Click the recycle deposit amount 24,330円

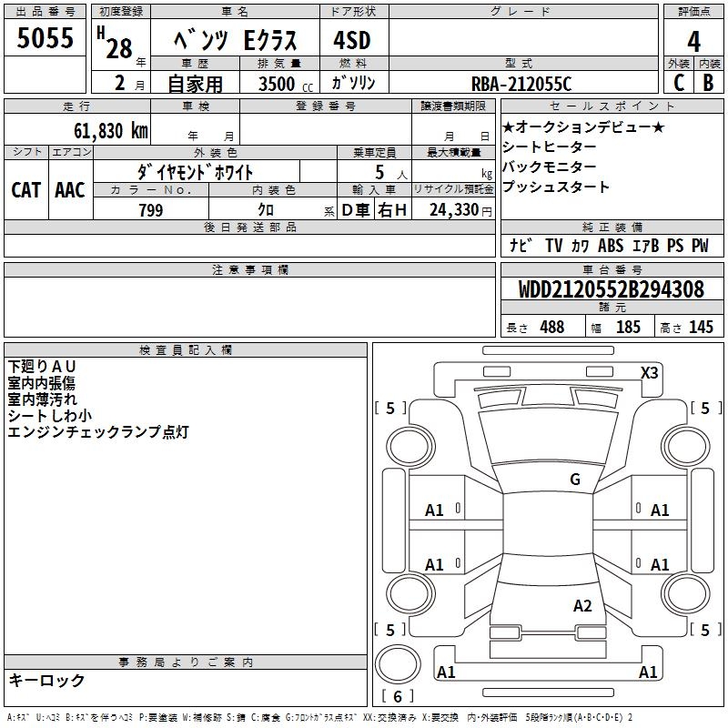point(452,210)
